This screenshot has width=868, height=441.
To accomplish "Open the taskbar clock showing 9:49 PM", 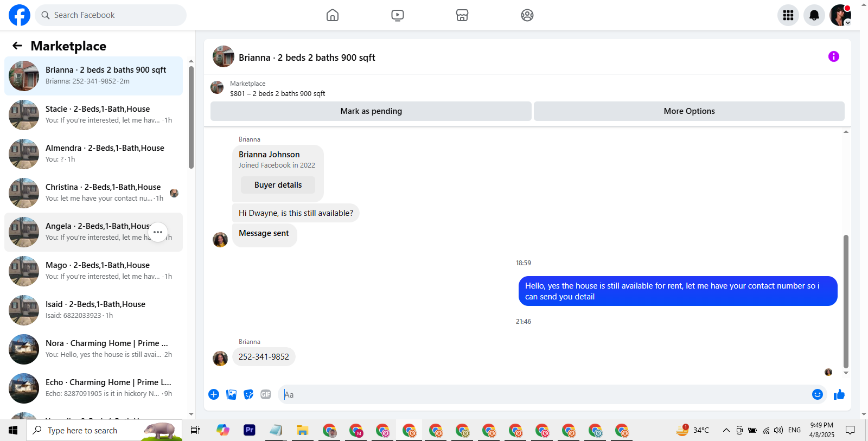I will click(x=821, y=430).
